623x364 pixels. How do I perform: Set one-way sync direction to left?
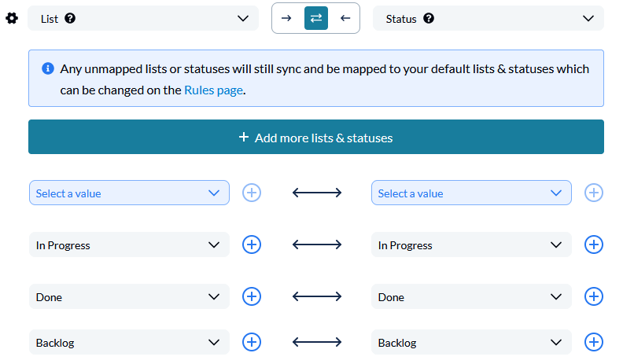coord(345,18)
